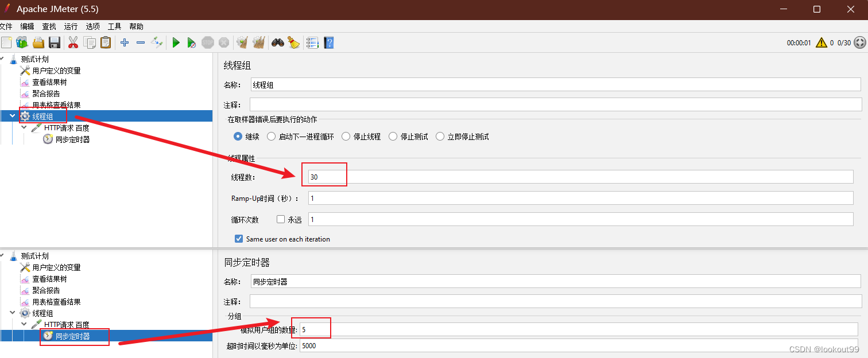Select the 停止线程 radio button
The width and height of the screenshot is (868, 358).
point(346,137)
